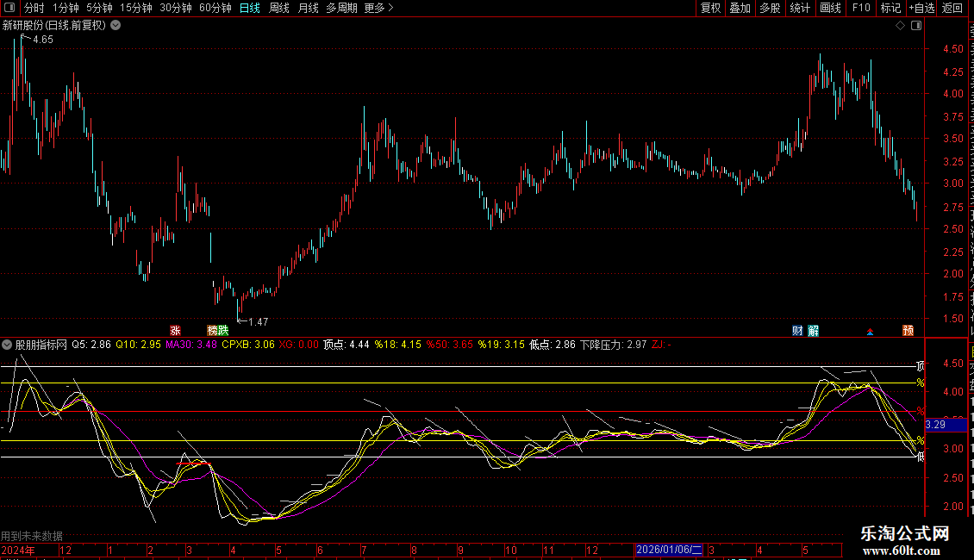Click the orange 预 forecast marker

[908, 330]
